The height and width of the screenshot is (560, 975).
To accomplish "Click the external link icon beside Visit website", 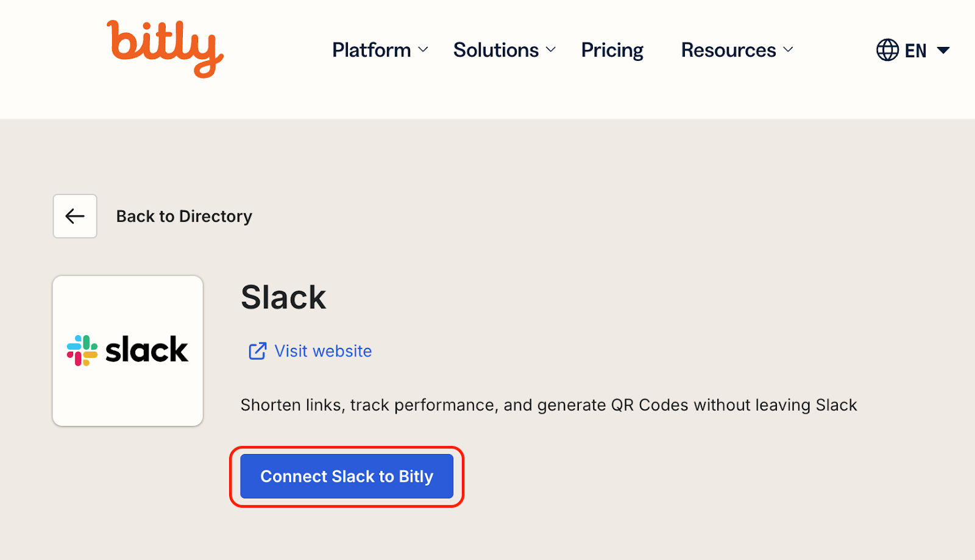I will click(257, 351).
